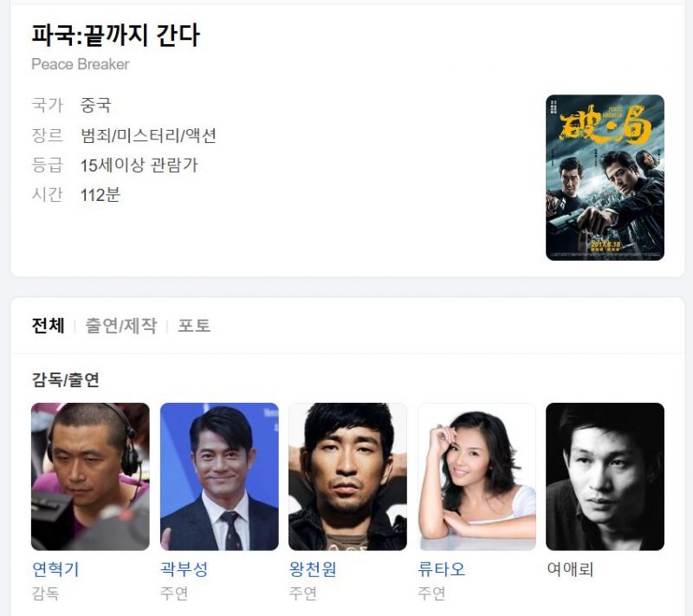Click the 15세이상 관람가 rating text
The height and width of the screenshot is (616, 693).
tap(139, 165)
